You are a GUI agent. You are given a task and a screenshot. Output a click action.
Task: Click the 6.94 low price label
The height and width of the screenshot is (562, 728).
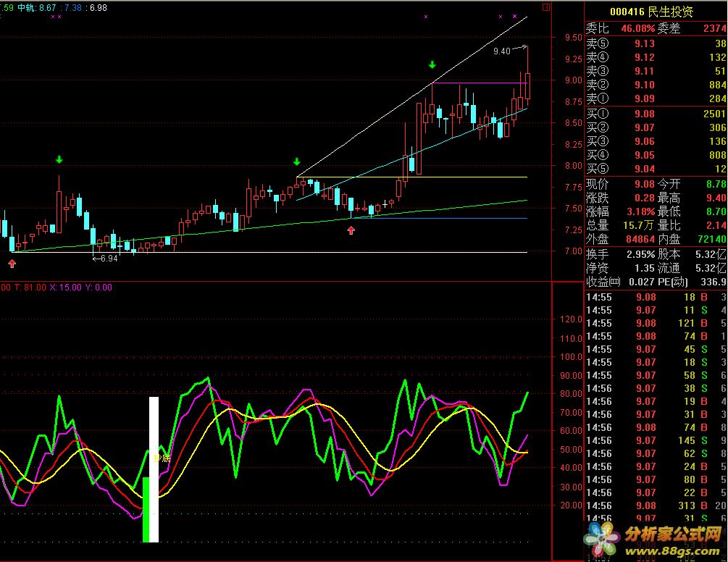click(x=109, y=259)
